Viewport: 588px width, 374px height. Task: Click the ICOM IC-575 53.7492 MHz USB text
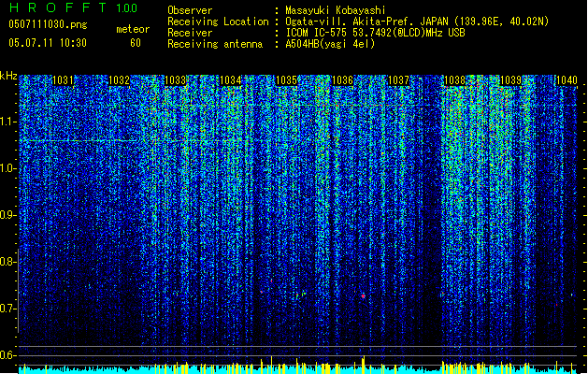375,33
